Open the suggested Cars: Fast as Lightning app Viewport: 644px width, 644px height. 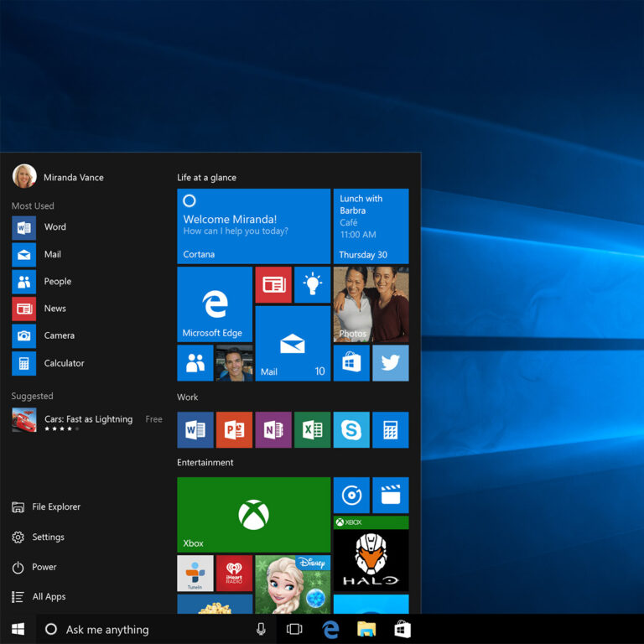click(x=87, y=420)
